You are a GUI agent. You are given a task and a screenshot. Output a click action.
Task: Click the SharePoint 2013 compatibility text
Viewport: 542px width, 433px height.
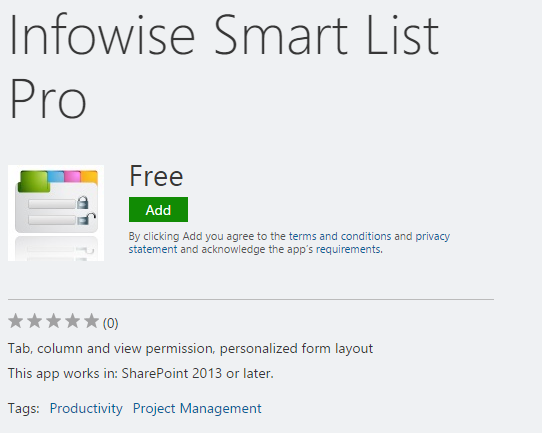coord(141,373)
